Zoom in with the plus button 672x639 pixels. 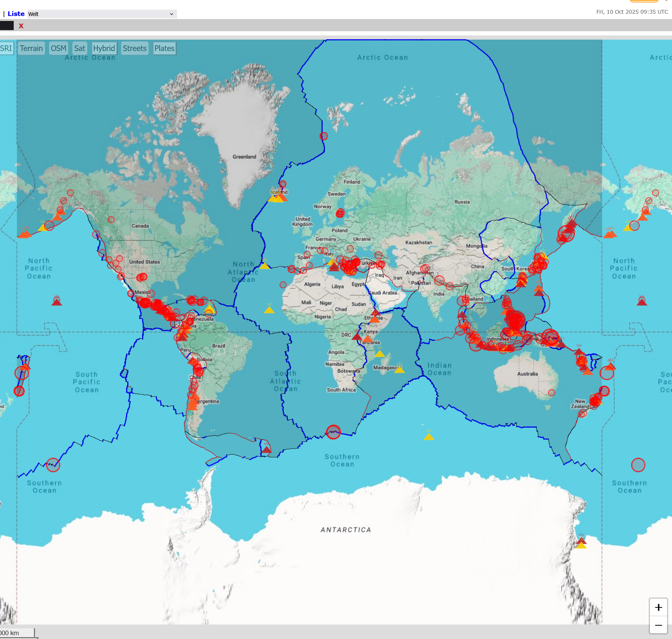(658, 607)
